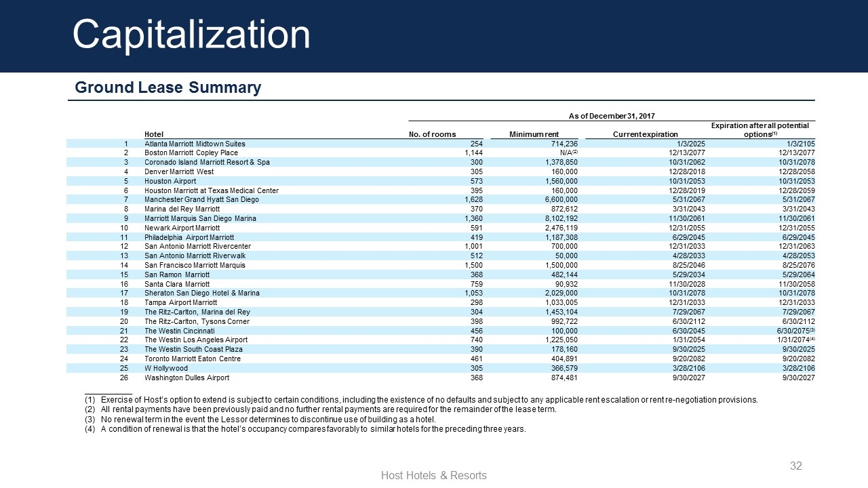Viewport: 868px width, 488px height.
Task: Select The Ritz-Carlton, Tysons Corner
Action: [x=197, y=322]
